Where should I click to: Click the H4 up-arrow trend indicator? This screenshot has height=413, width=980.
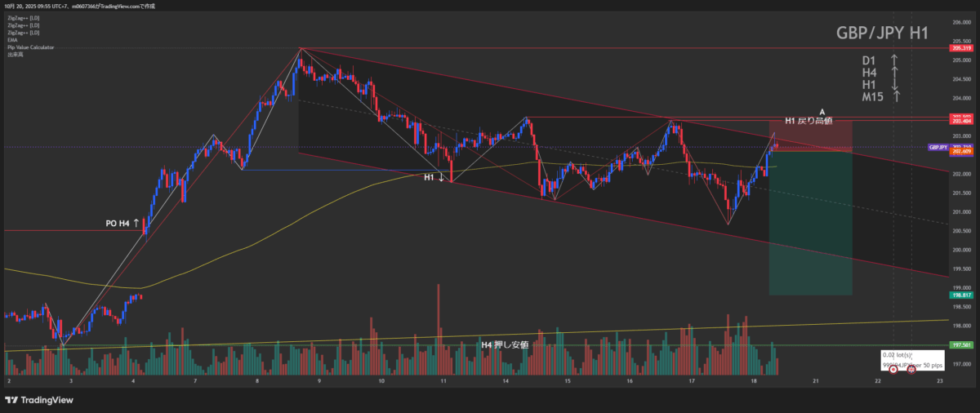coord(894,73)
